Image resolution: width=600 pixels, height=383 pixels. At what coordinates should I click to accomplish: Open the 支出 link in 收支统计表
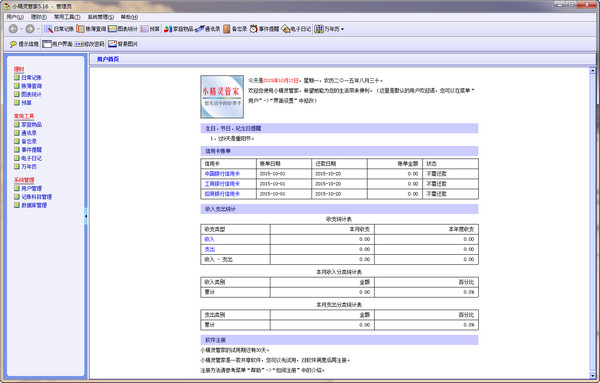point(210,249)
